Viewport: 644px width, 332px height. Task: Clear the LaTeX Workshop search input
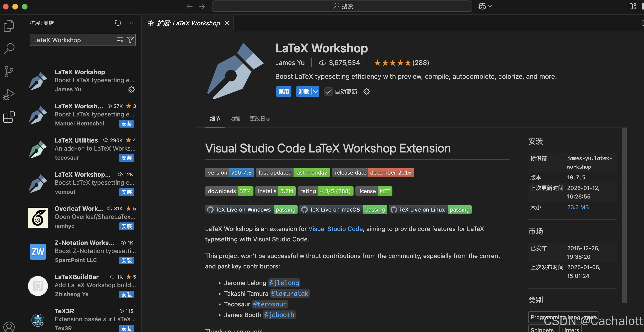click(x=120, y=40)
